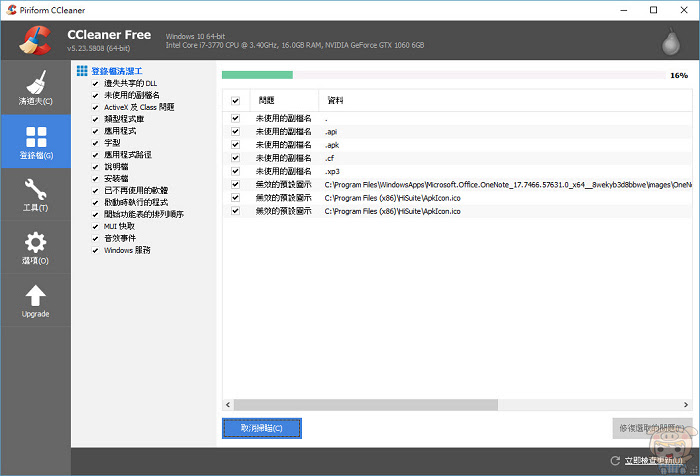
Task: Sort results by 問題 column header
Action: (x=283, y=100)
